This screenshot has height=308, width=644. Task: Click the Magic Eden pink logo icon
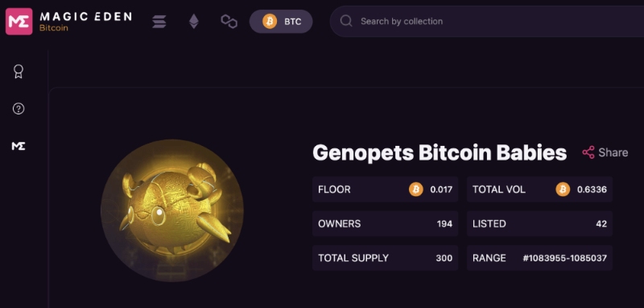(x=19, y=22)
